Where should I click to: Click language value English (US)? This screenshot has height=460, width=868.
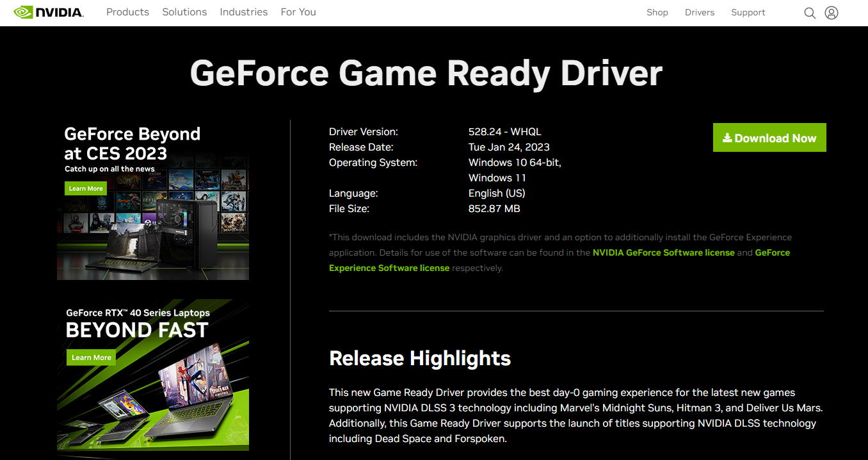coord(497,193)
